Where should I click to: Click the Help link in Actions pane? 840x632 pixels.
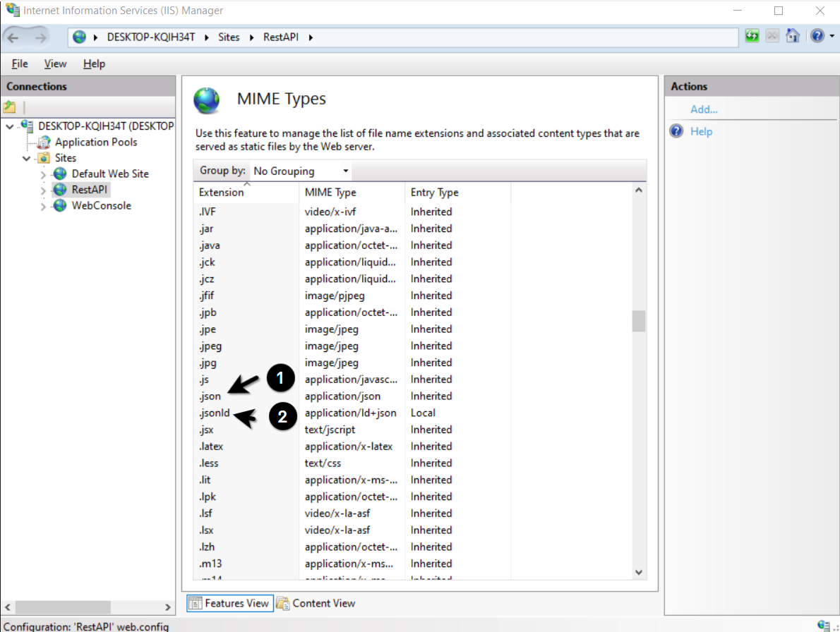tap(701, 131)
